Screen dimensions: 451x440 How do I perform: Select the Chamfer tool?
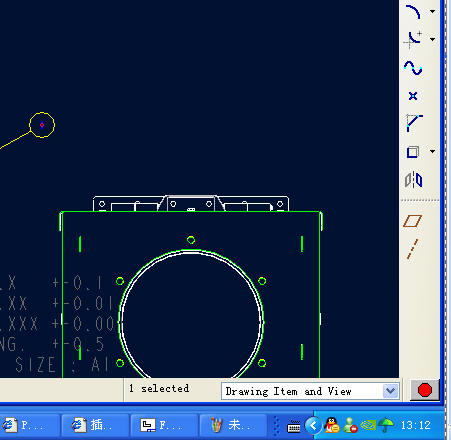[414, 123]
